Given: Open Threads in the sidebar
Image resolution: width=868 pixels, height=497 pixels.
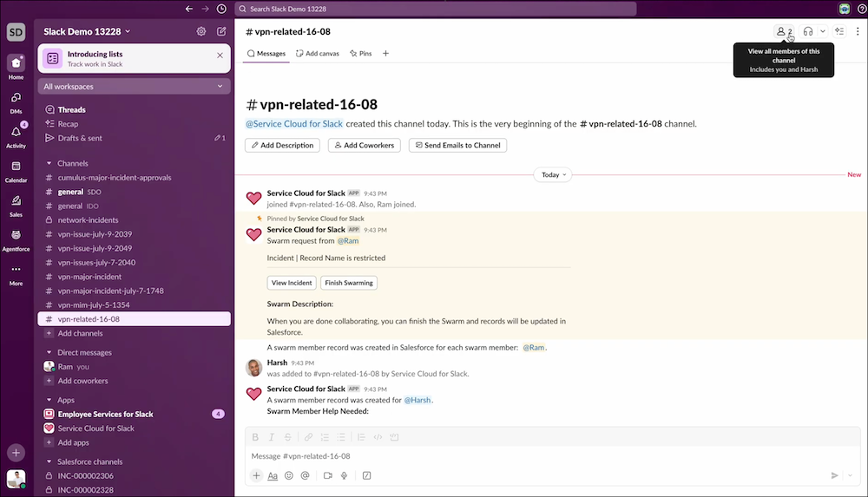Looking at the screenshot, I should pos(134,109).
